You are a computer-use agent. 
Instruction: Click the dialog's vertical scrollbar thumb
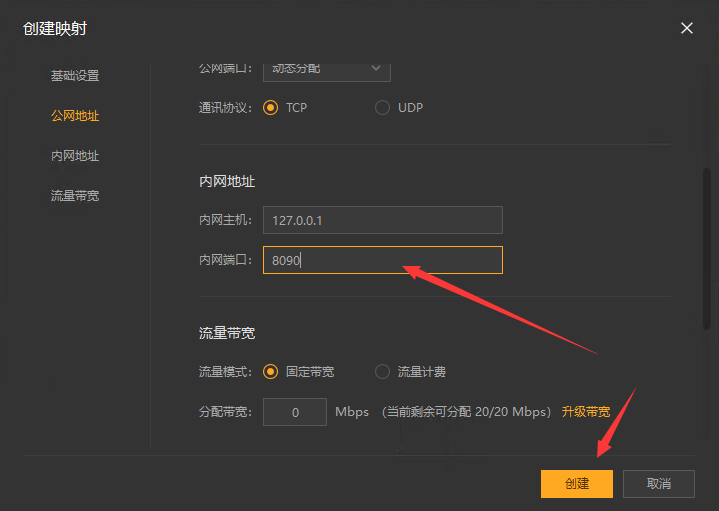(x=707, y=249)
